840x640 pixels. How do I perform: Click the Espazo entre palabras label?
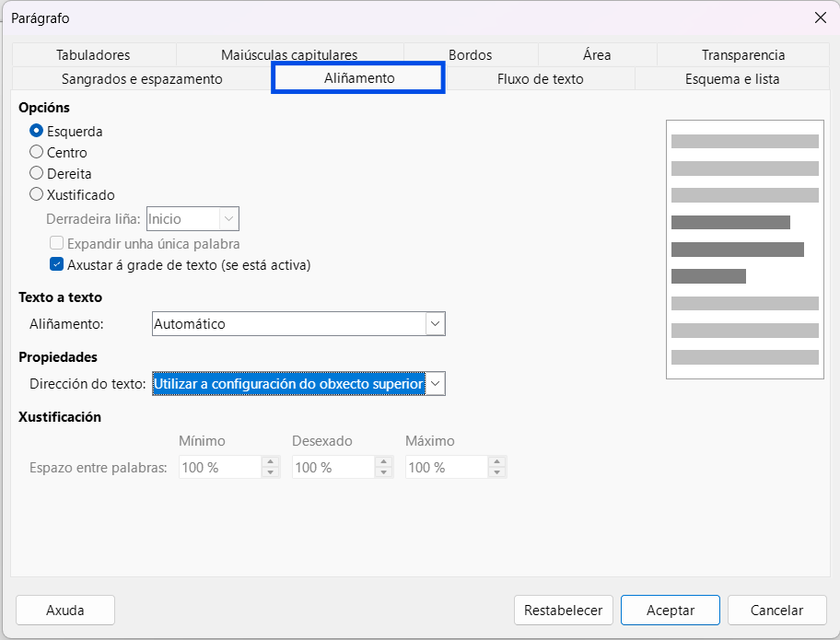(x=98, y=468)
